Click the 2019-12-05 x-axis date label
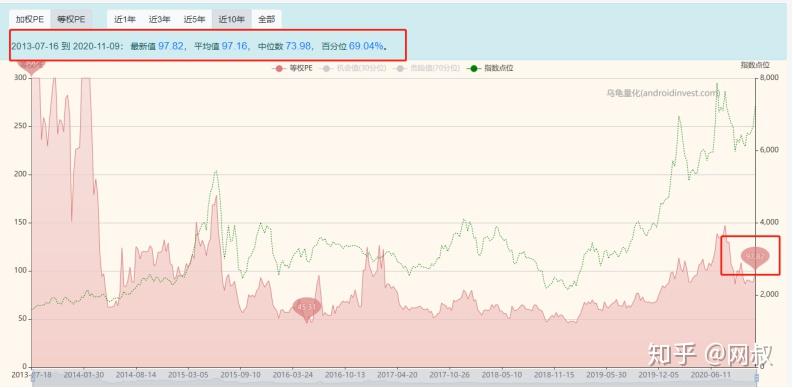Screen dimensions: 793x388 (x=659, y=375)
